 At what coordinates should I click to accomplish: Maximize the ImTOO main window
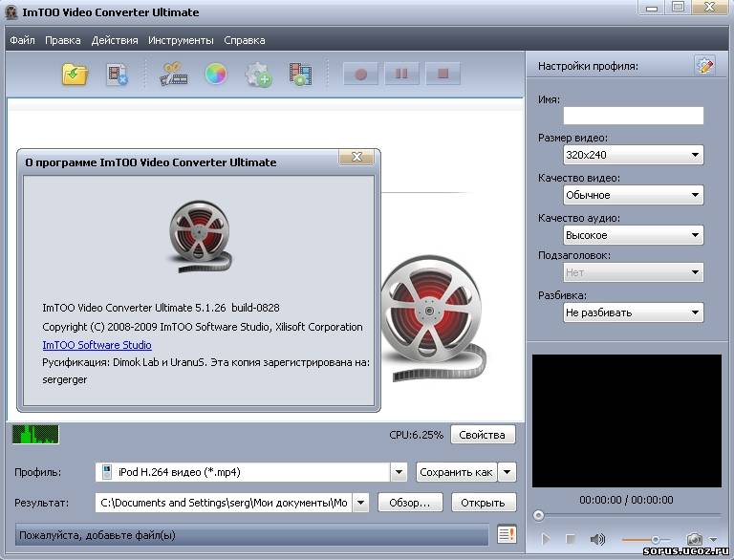678,7
